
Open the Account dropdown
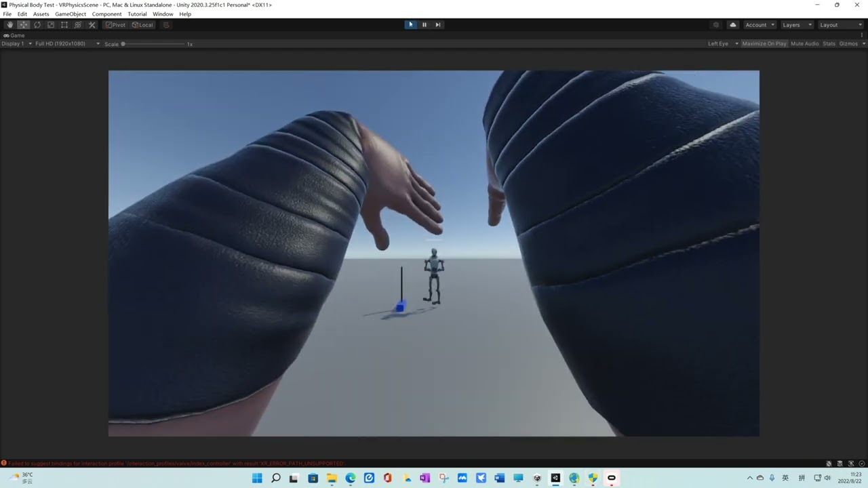coord(759,25)
